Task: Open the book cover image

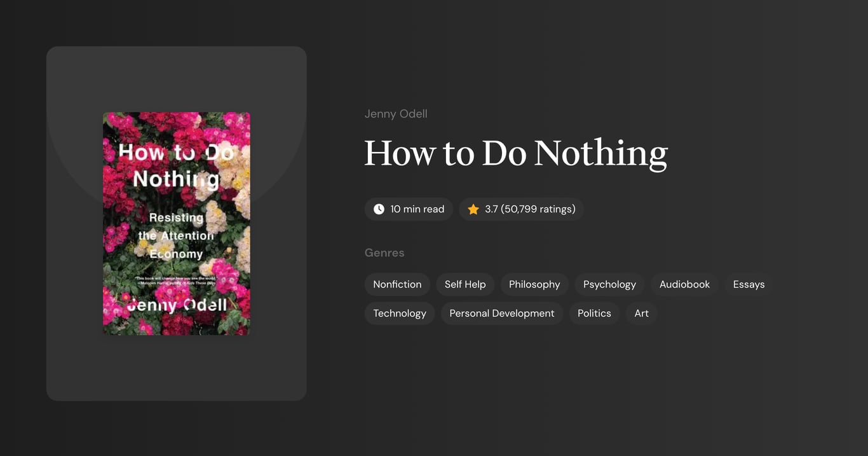Action: click(x=177, y=223)
